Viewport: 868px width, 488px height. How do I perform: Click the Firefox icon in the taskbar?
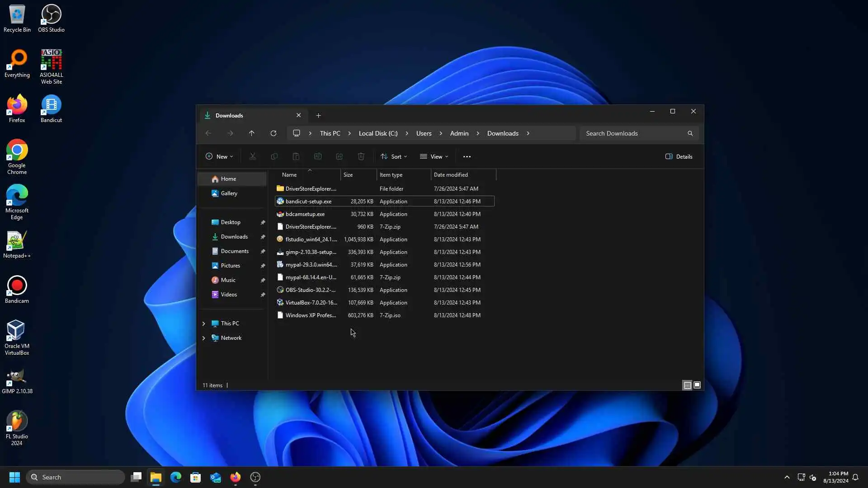pos(235,477)
